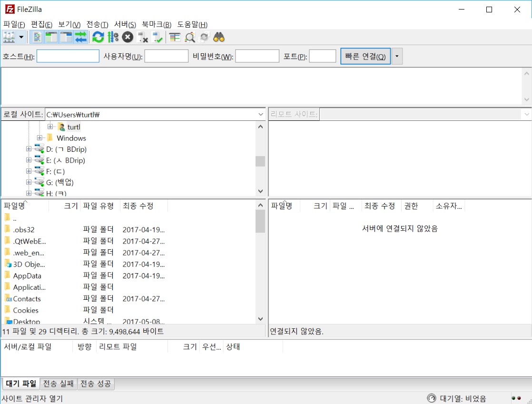The width and height of the screenshot is (532, 404).
Task: Toggle the local directory tree display
Action: click(51, 37)
